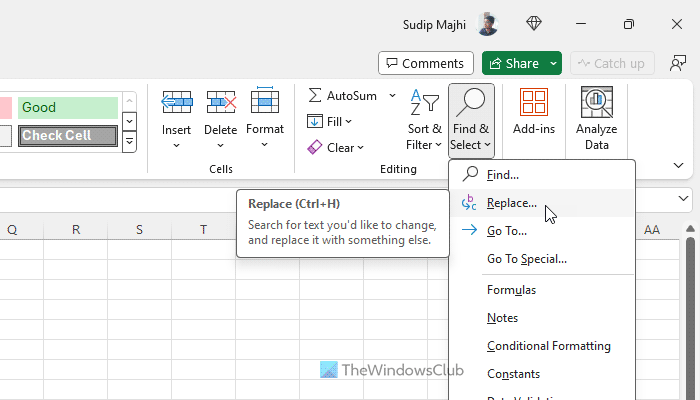Collapse the ribbon with the chevron
The image size is (700, 400).
pos(680,163)
